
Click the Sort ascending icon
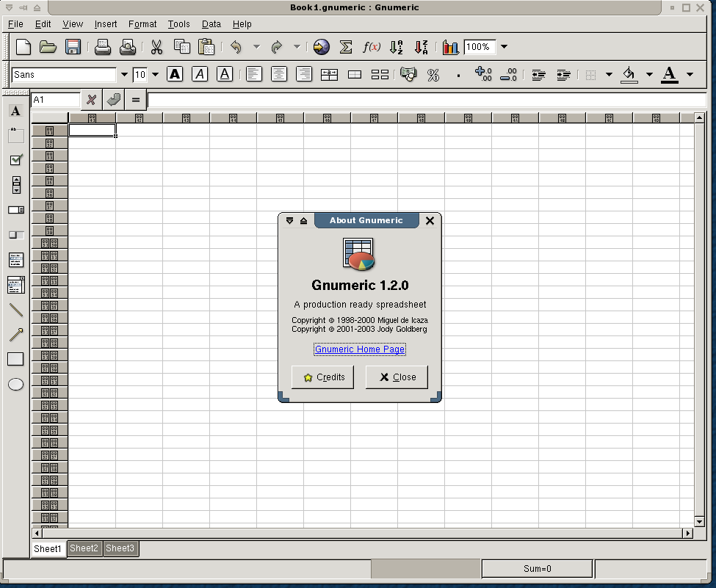pos(397,48)
